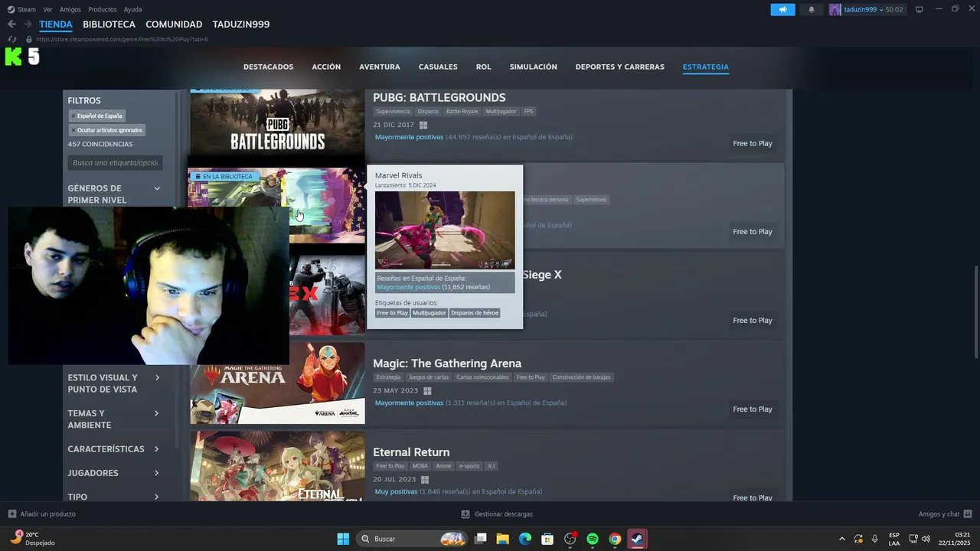Click the Windows icon next to PUBG release date
The width and height of the screenshot is (980, 551).
tap(423, 125)
